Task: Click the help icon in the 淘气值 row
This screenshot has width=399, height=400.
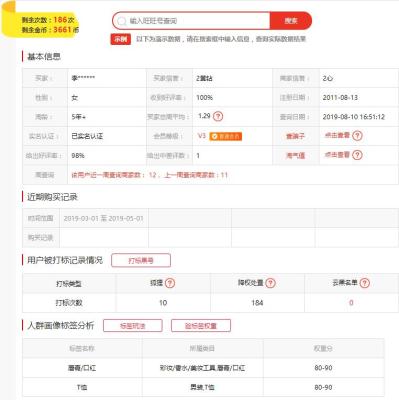Action: tap(357, 155)
